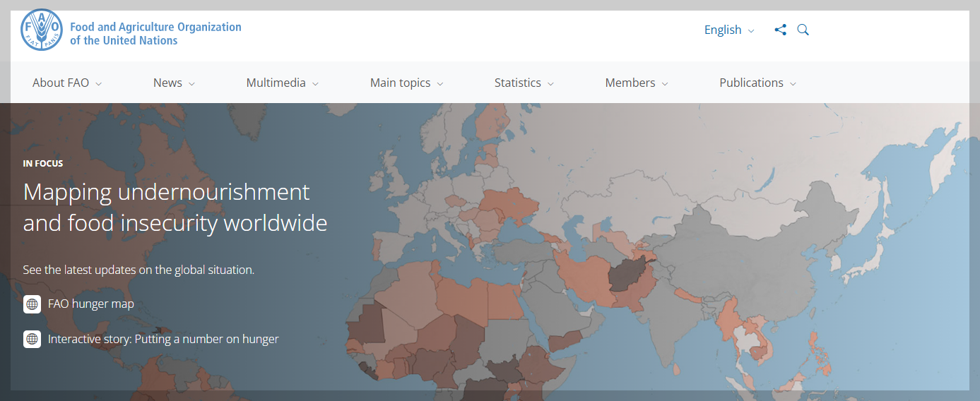The height and width of the screenshot is (401, 980).
Task: Click 'See the latest updates' sentence
Action: pos(138,270)
